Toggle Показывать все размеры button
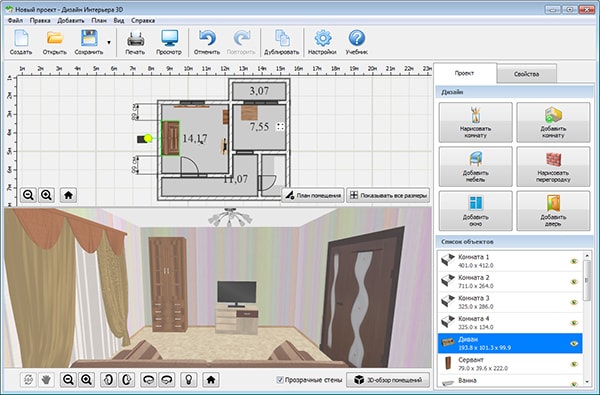Image resolution: width=600 pixels, height=395 pixels. tap(388, 195)
